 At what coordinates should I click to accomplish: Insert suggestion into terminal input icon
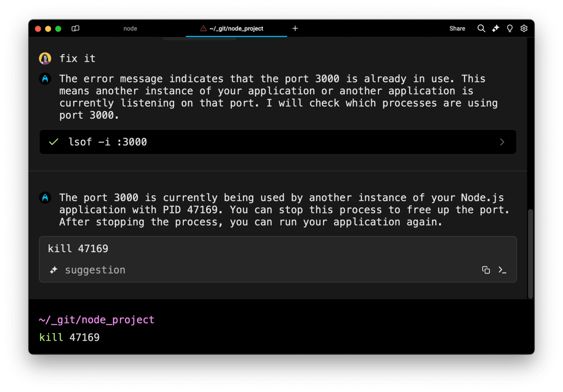(x=502, y=270)
